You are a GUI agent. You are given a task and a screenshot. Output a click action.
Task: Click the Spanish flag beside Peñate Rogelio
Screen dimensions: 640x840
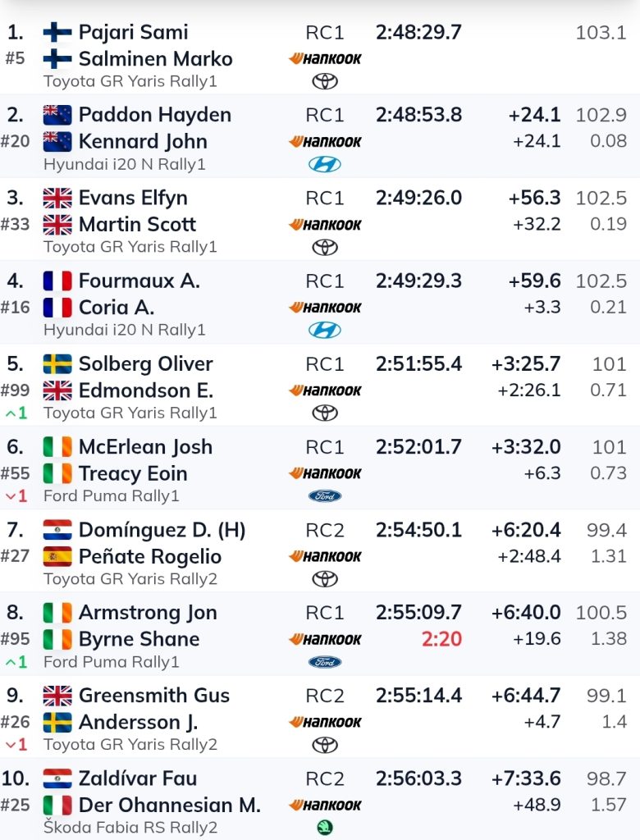coord(57,556)
